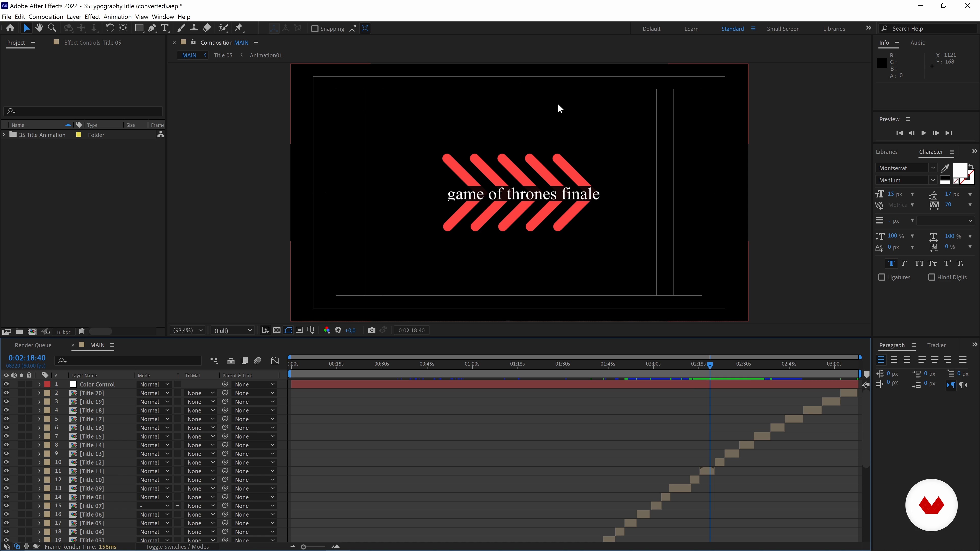The width and height of the screenshot is (980, 551).
Task: Select the Rotation tool
Action: 109,28
